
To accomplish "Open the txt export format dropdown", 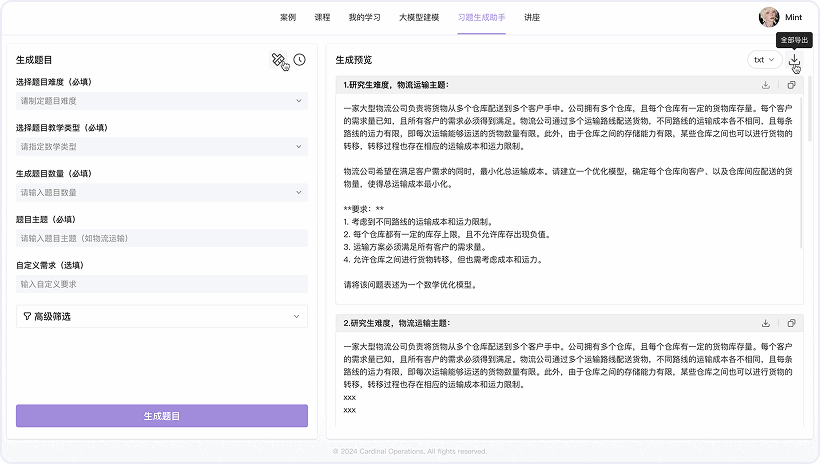I will point(765,60).
